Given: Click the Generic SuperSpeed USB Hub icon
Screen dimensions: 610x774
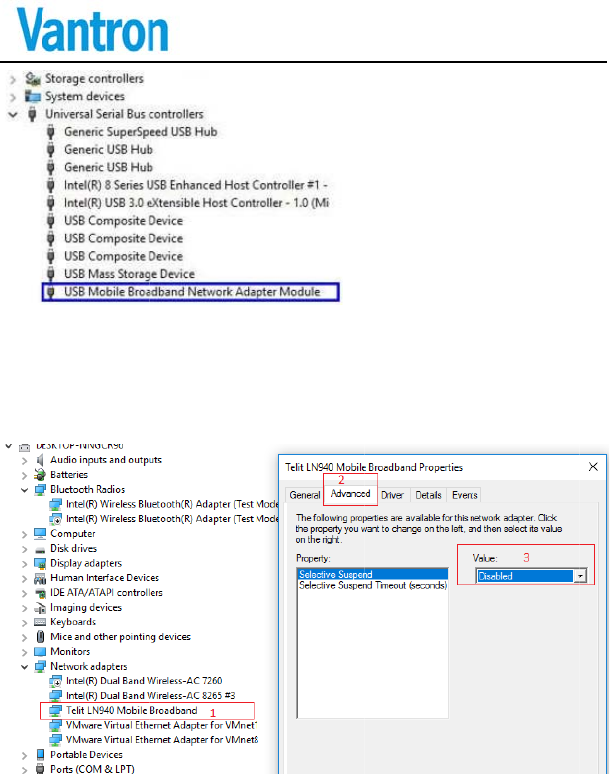Looking at the screenshot, I should [x=50, y=132].
